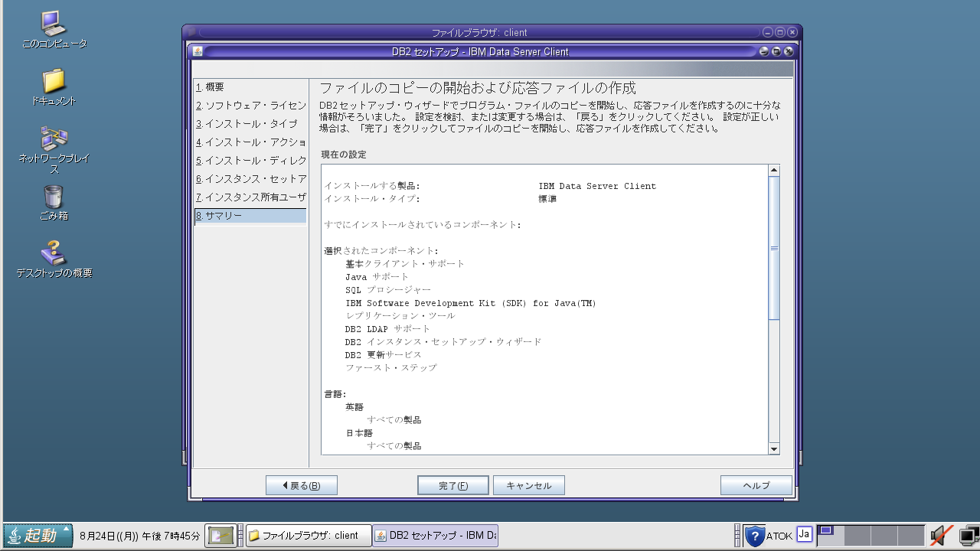Click the date and time clock display
This screenshot has width=980, height=551.
click(x=140, y=536)
